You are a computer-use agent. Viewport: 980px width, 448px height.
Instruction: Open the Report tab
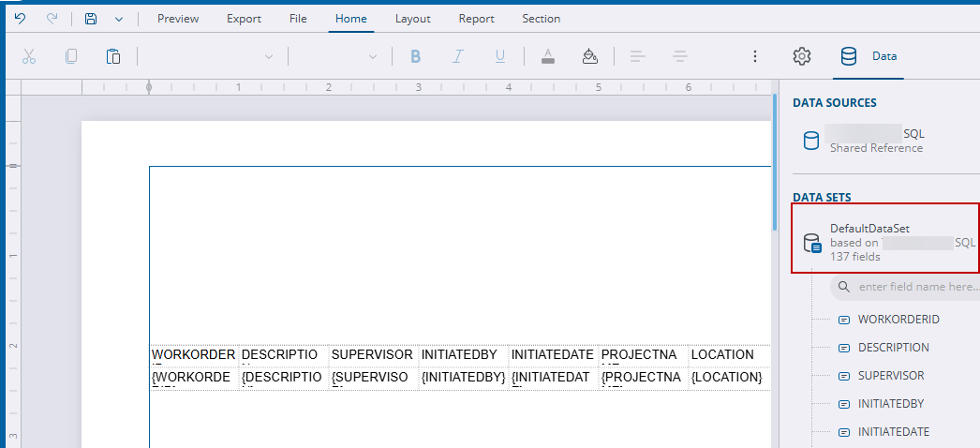[477, 19]
